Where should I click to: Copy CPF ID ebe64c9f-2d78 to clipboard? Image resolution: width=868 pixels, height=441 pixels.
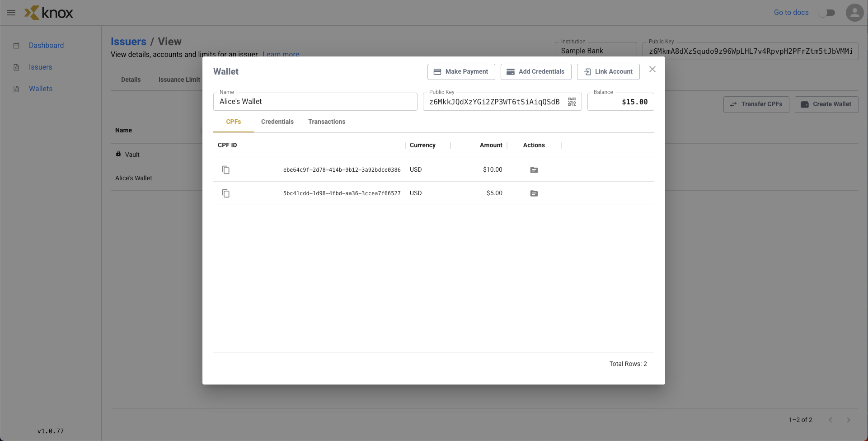(x=226, y=170)
